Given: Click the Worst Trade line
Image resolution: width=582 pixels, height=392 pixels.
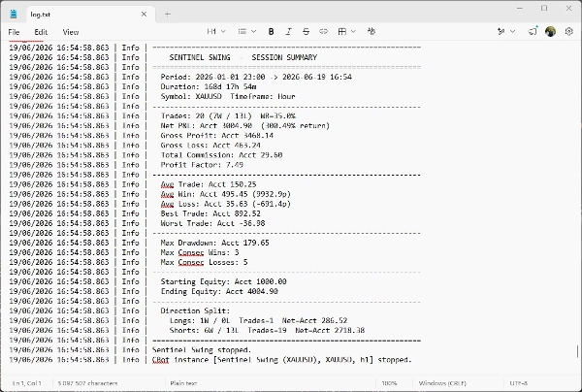Looking at the screenshot, I should tap(212, 223).
